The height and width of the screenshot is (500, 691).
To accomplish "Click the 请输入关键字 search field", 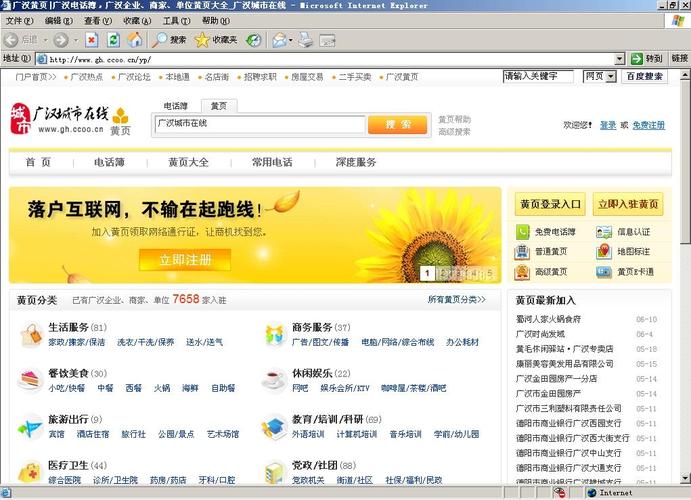I will [x=538, y=76].
